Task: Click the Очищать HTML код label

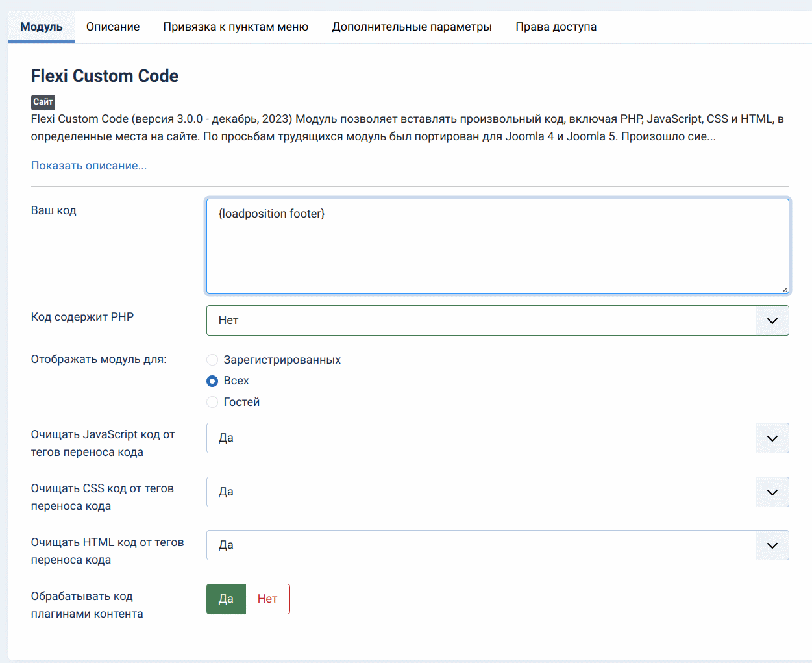Action: coord(108,551)
